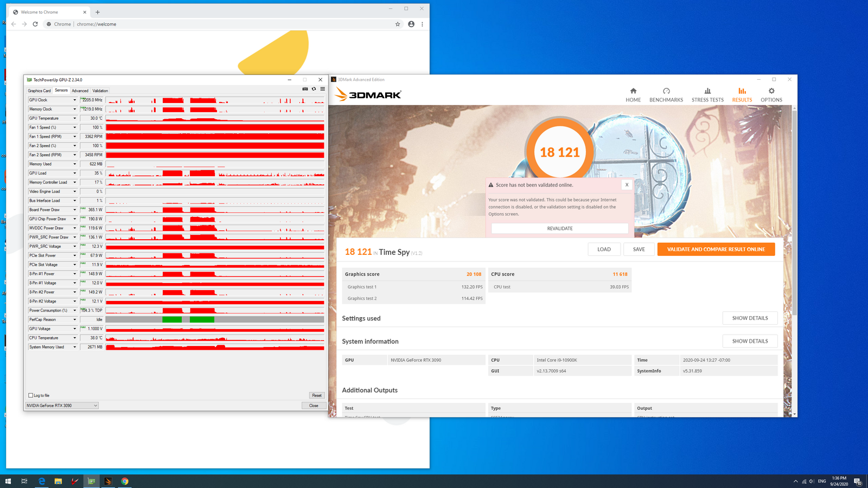Open Task View on taskbar
The image size is (868, 488).
24,481
